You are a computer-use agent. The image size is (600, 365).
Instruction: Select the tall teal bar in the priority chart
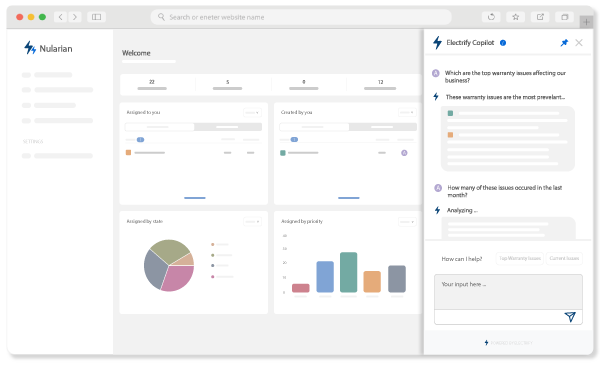(349, 272)
